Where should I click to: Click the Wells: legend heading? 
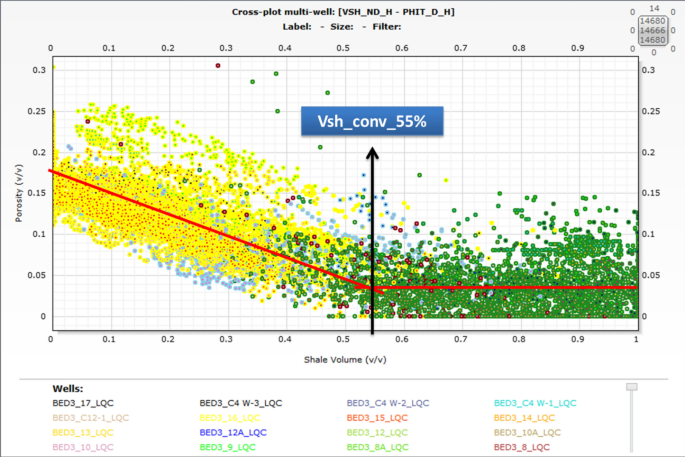point(68,388)
